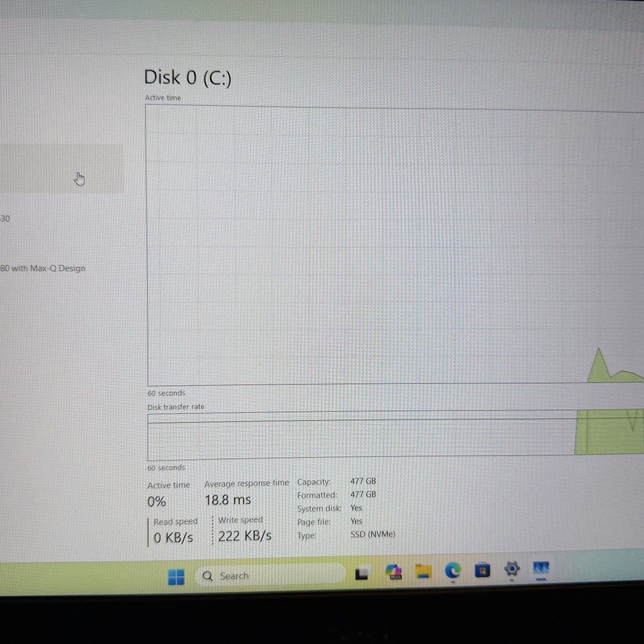The image size is (644, 644).
Task: Click the 'SSD (NVMe)' type value
Action: coord(373,534)
